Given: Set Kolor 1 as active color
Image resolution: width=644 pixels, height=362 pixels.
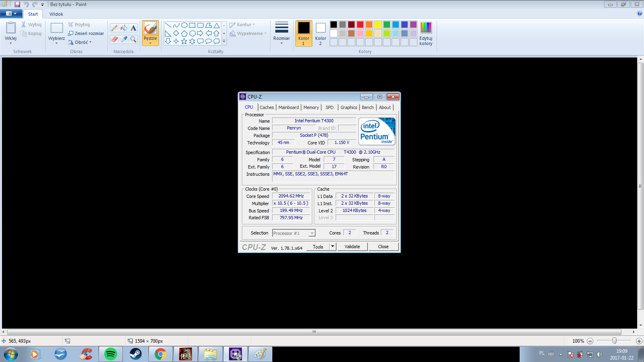Looking at the screenshot, I should pyautogui.click(x=304, y=33).
